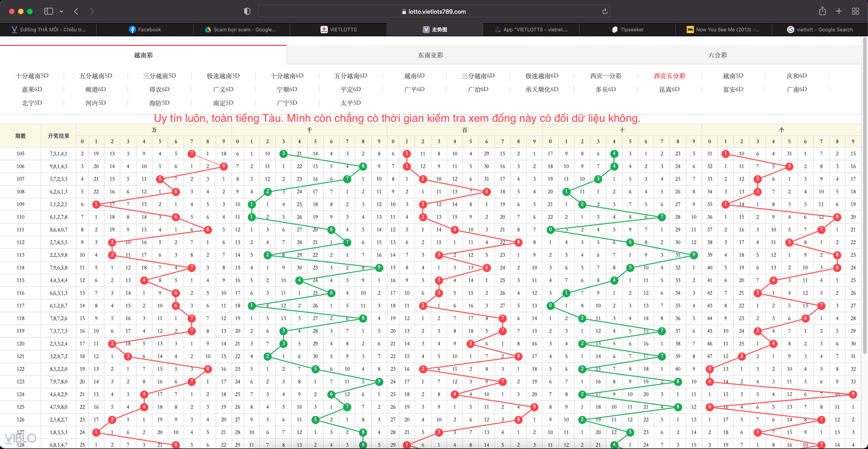868x449 pixels.
Task: Focus the address bar with lotto.vietlots789.com
Action: [x=434, y=11]
